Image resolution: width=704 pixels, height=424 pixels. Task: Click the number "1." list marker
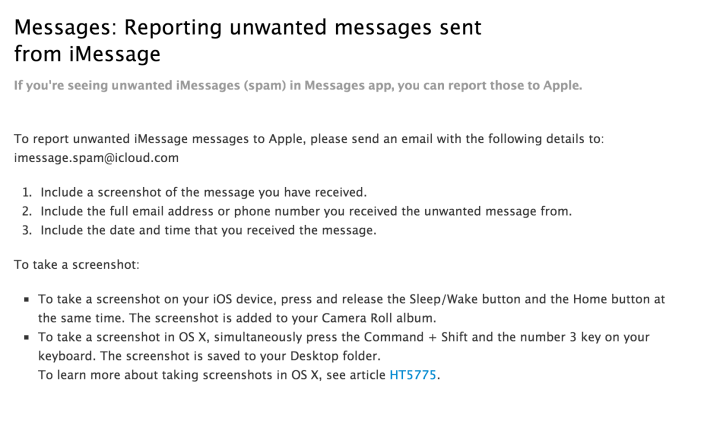point(27,192)
